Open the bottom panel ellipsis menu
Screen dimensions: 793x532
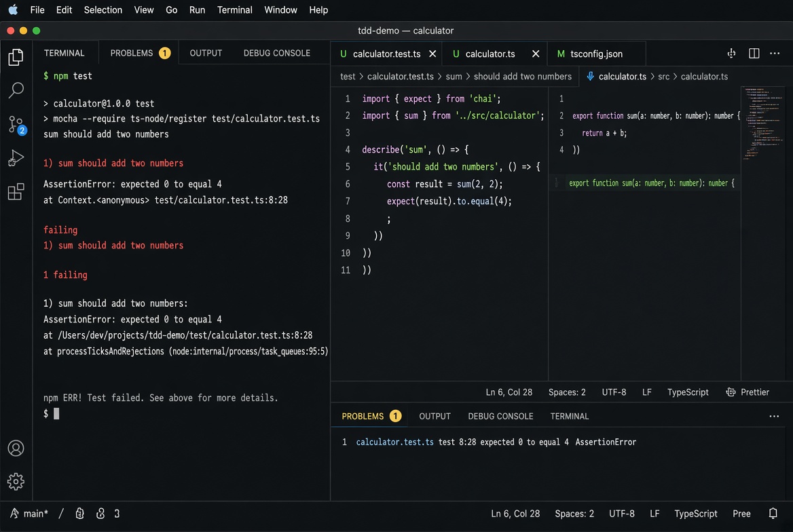click(x=774, y=416)
